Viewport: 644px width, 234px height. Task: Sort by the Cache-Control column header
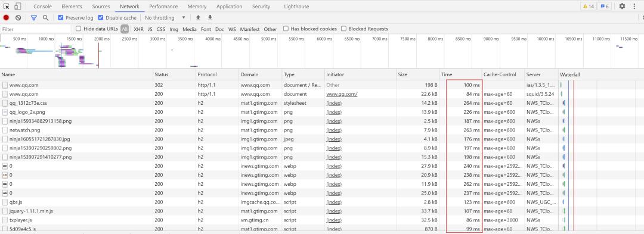(503, 74)
